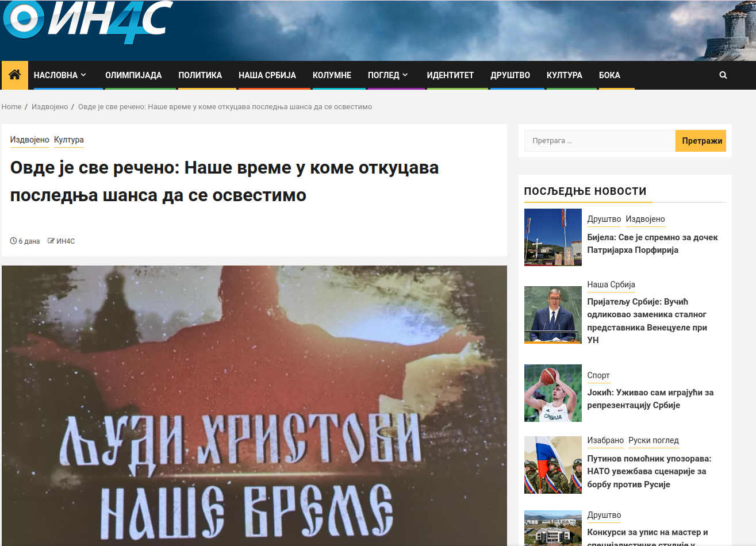Screen dimensions: 756x546
Task: Click Друштво tag on Бијела article
Action: pyautogui.click(x=604, y=219)
